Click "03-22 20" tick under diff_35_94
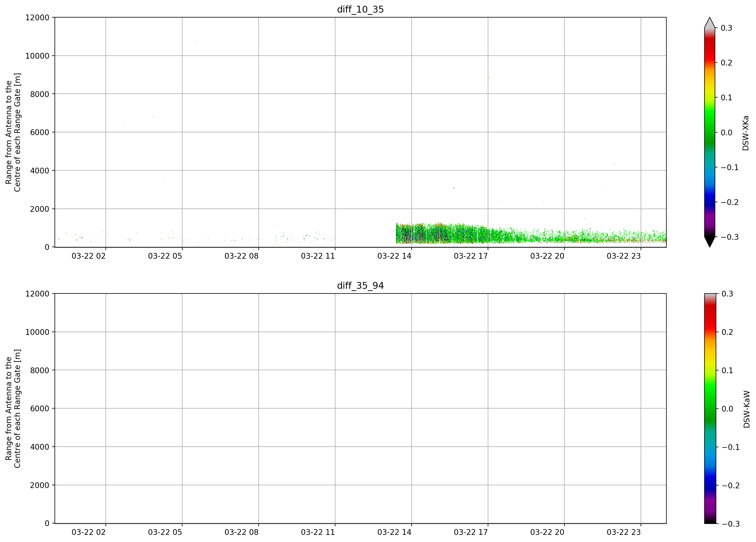Screen dimensions: 756x542 point(547,532)
